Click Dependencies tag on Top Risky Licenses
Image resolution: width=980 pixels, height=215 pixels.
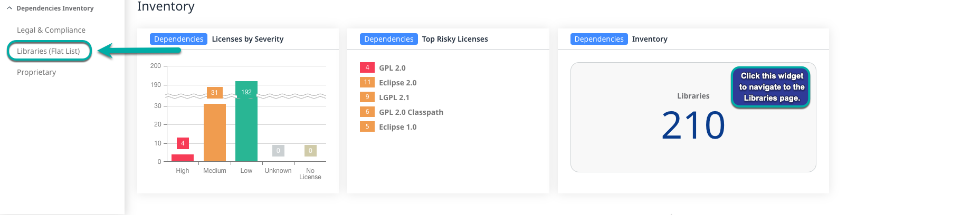pyautogui.click(x=388, y=39)
